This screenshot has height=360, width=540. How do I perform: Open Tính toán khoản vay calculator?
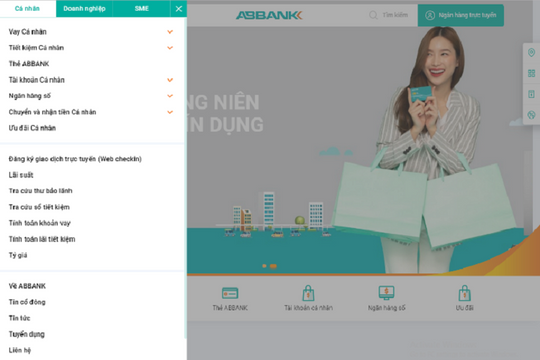tap(40, 223)
